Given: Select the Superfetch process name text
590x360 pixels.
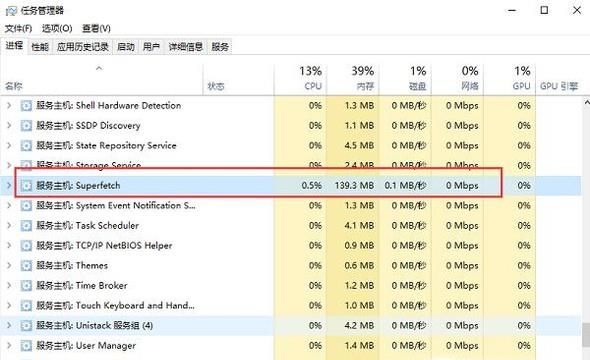Looking at the screenshot, I should (78, 185).
